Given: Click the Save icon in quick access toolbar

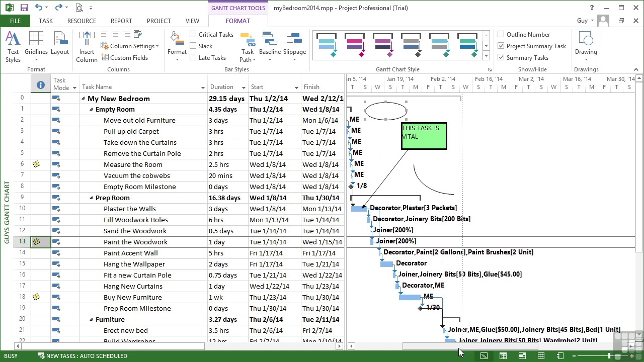Looking at the screenshot, I should 24,8.
